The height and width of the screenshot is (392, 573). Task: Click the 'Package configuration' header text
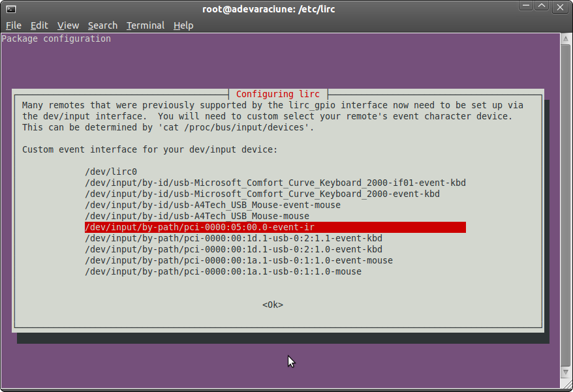pos(56,38)
